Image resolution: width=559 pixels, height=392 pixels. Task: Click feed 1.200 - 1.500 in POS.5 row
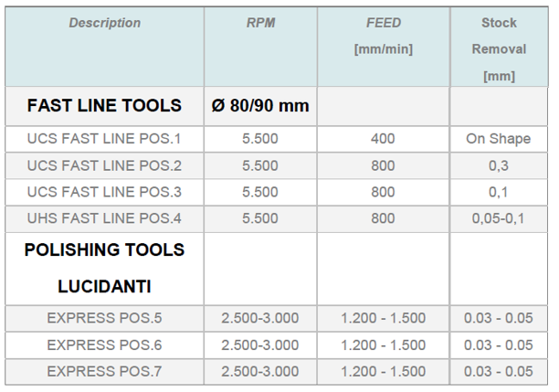click(384, 318)
